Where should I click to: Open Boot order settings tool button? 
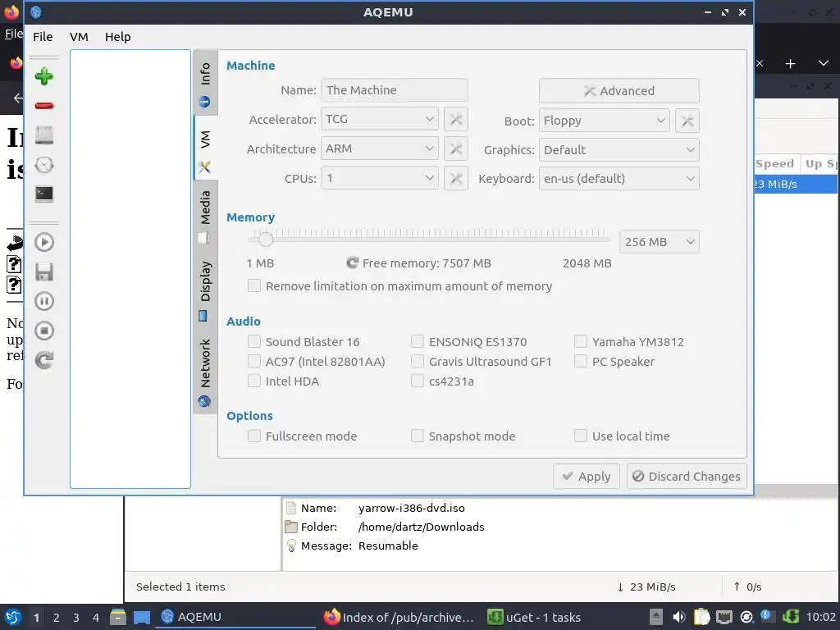pos(687,121)
